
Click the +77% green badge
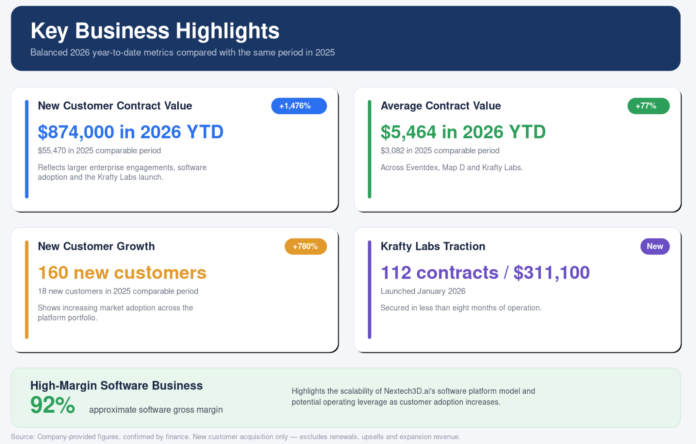coord(648,106)
